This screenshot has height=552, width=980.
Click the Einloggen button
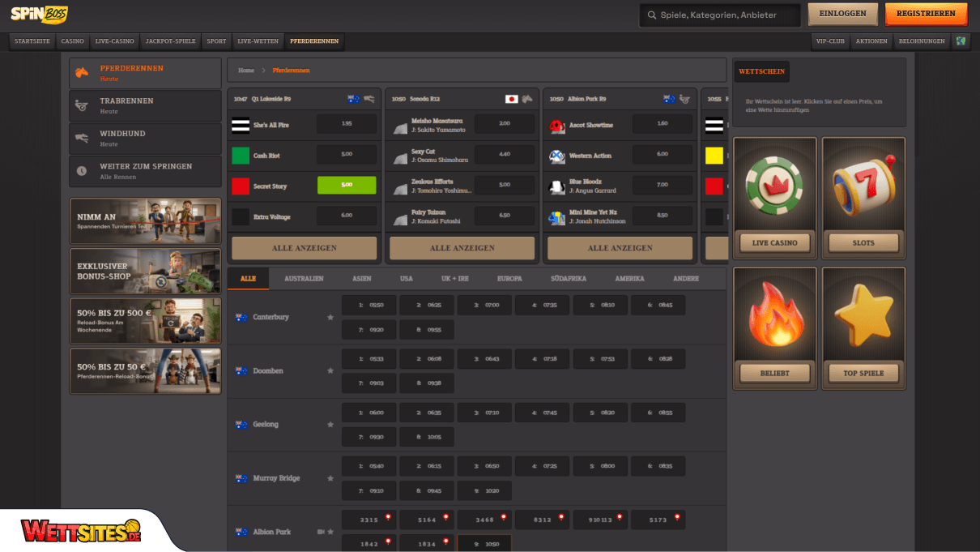coord(843,14)
